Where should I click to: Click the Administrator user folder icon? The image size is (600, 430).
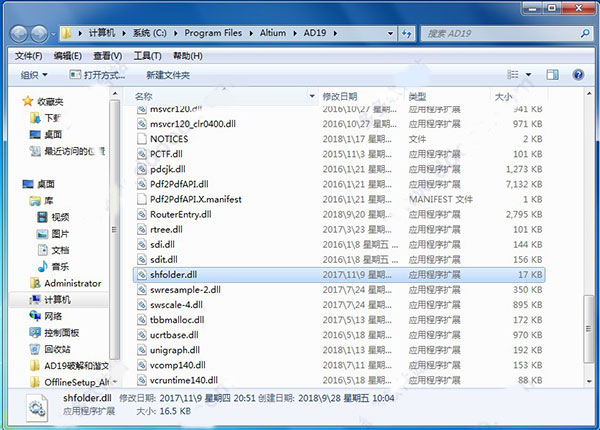tap(35, 283)
